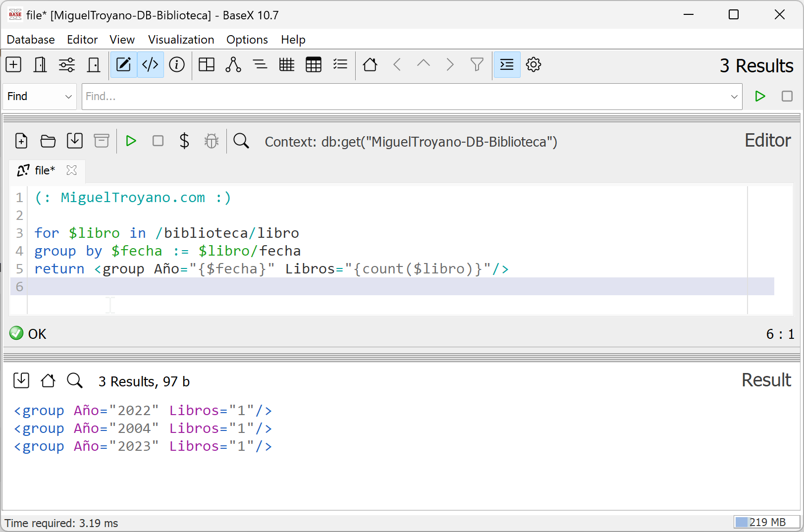Toggle the Info view icon
Image resolution: width=804 pixels, height=532 pixels.
(177, 64)
